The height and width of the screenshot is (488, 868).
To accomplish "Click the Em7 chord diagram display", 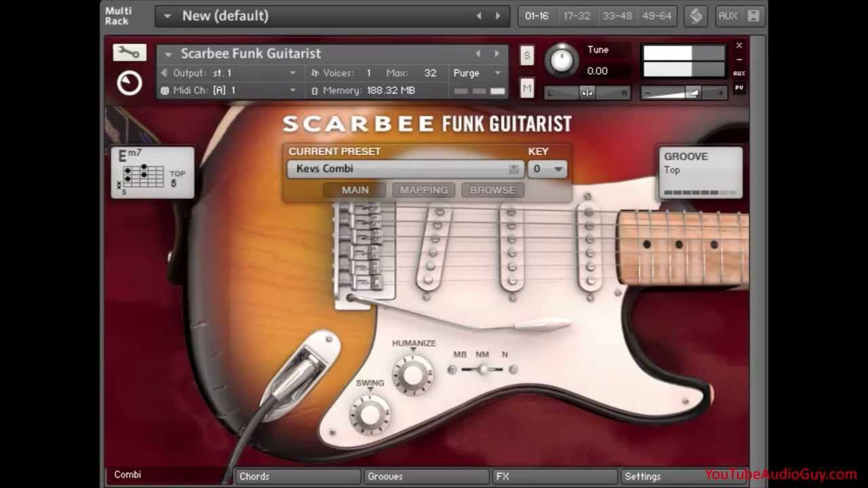I will [152, 173].
